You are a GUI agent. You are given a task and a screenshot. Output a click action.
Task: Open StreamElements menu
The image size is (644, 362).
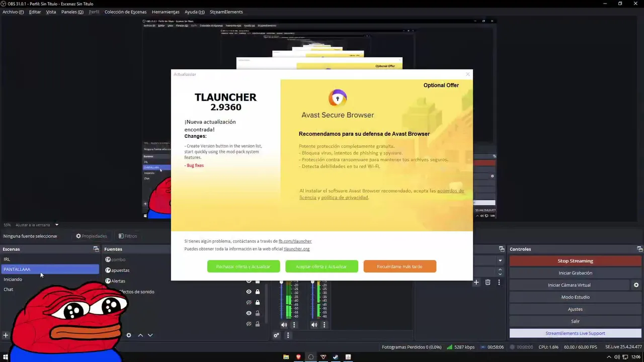click(x=226, y=12)
